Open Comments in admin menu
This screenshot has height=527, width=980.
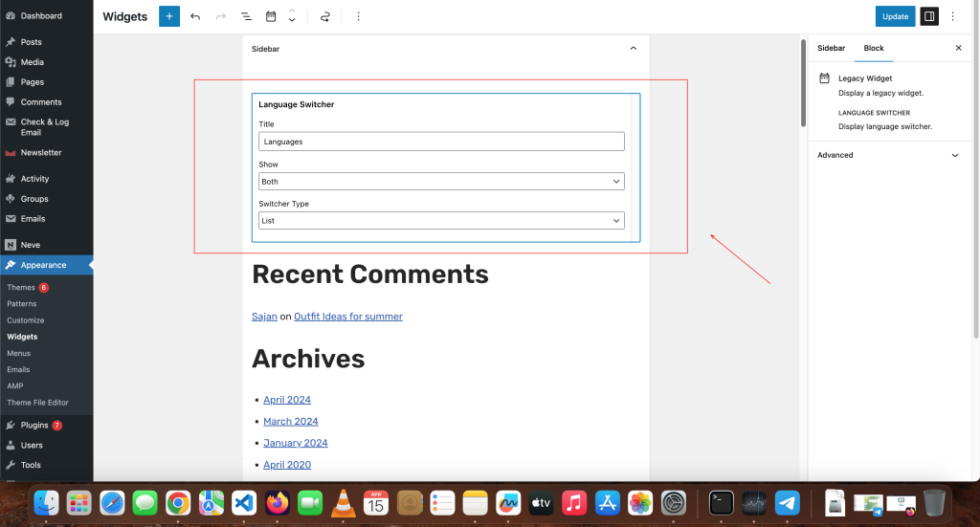point(41,102)
